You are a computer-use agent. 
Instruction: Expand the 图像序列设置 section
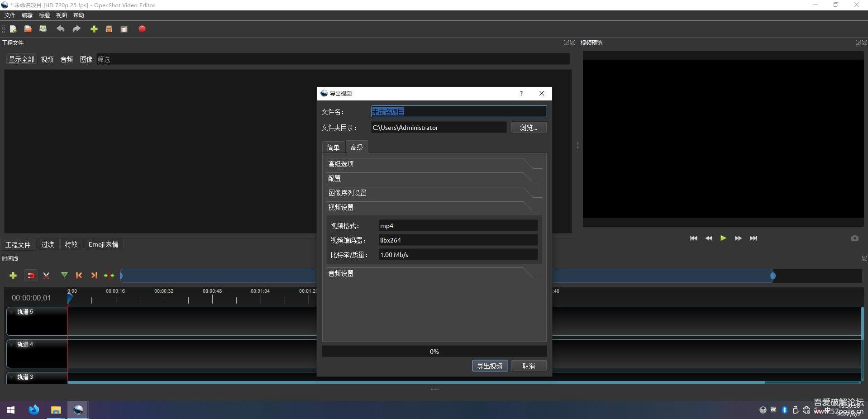pos(434,193)
